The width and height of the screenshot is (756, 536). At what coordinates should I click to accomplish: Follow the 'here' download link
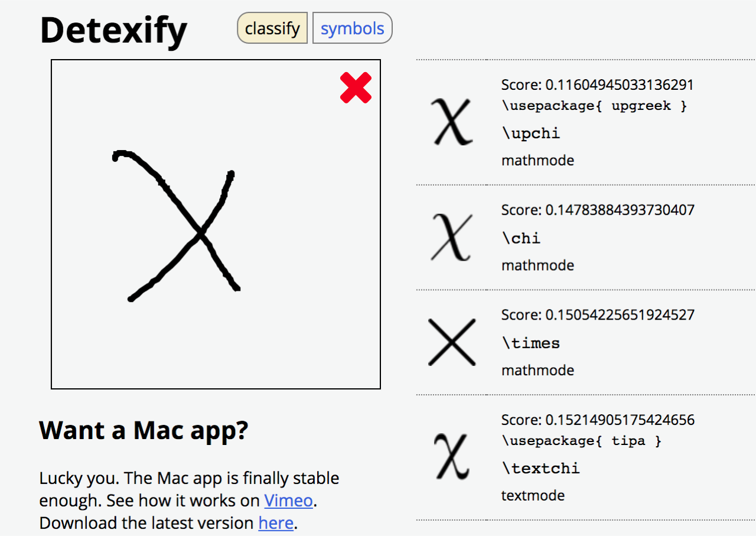point(276,523)
